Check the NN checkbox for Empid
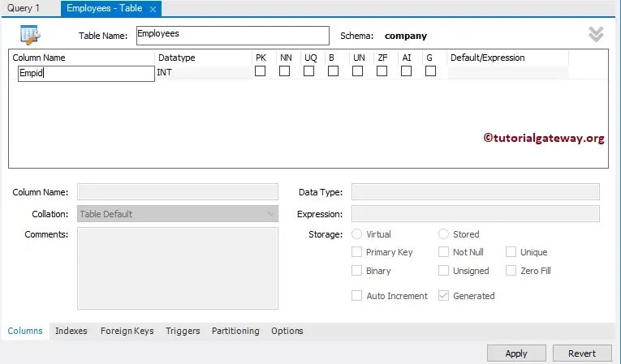This screenshot has height=364, width=621. point(284,71)
